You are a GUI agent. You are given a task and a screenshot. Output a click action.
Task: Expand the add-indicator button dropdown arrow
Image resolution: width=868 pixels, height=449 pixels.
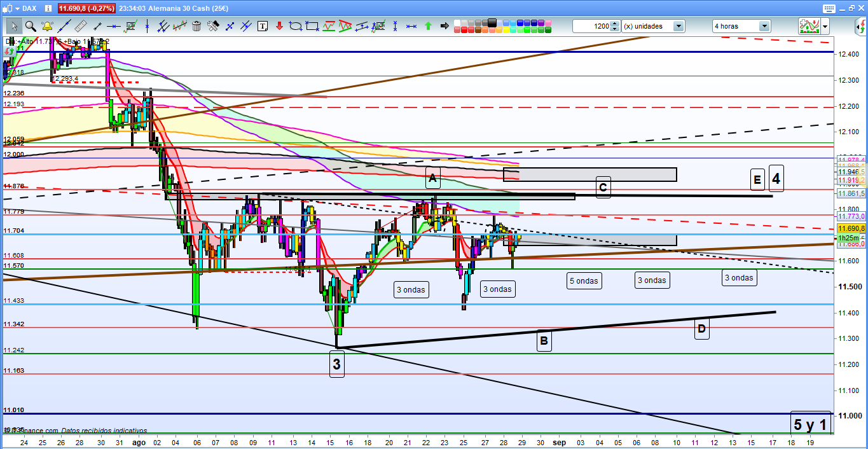[x=825, y=26]
